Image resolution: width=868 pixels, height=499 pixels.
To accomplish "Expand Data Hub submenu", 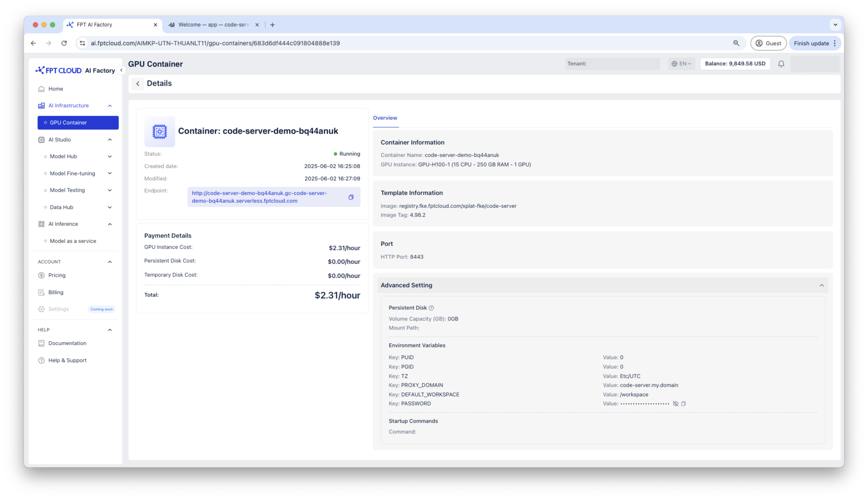I will tap(110, 207).
